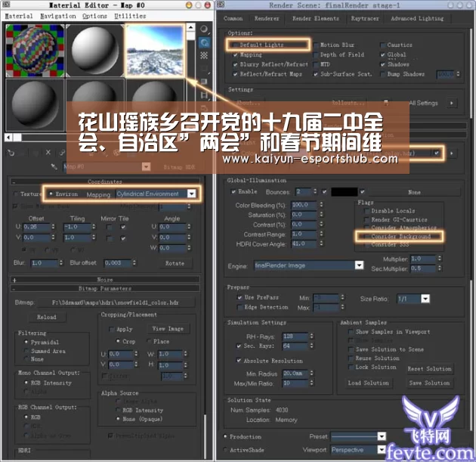Viewport: 476px width, 462px height.
Task: Click the Rotate button
Action: coord(175,263)
